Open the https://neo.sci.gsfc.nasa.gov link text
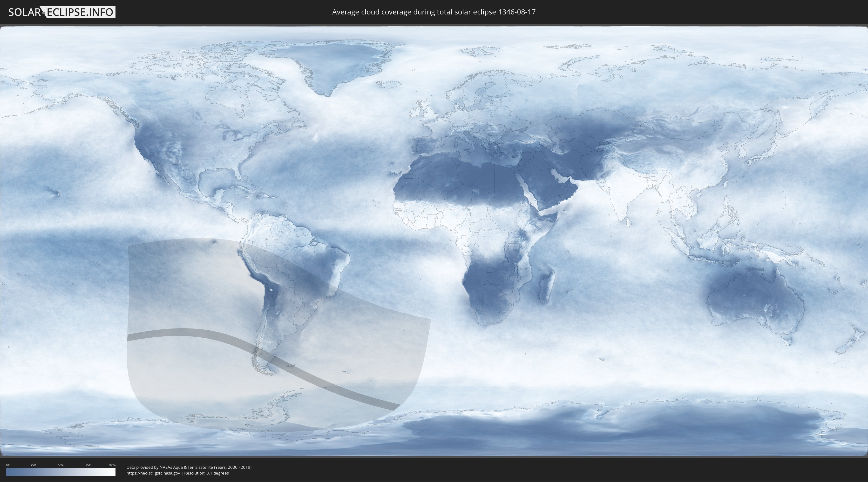The height and width of the screenshot is (482, 868). point(153,473)
